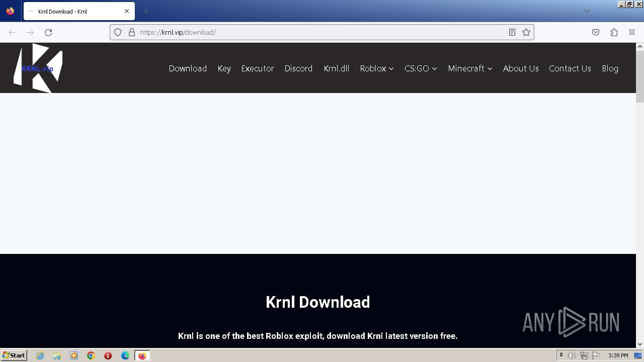Open the Krnl.dll nav link
This screenshot has width=644, height=362.
(x=336, y=68)
